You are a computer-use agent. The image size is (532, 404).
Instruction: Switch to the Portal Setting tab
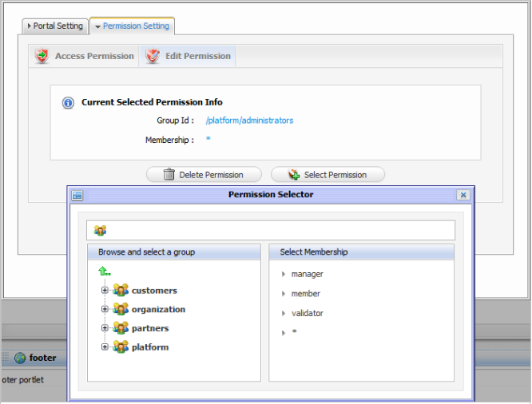pos(54,26)
